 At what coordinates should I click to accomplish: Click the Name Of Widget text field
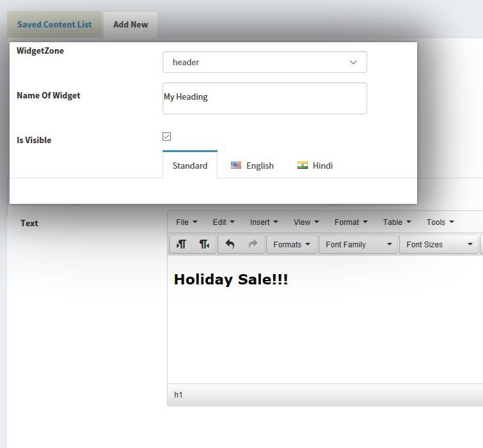[x=264, y=98]
